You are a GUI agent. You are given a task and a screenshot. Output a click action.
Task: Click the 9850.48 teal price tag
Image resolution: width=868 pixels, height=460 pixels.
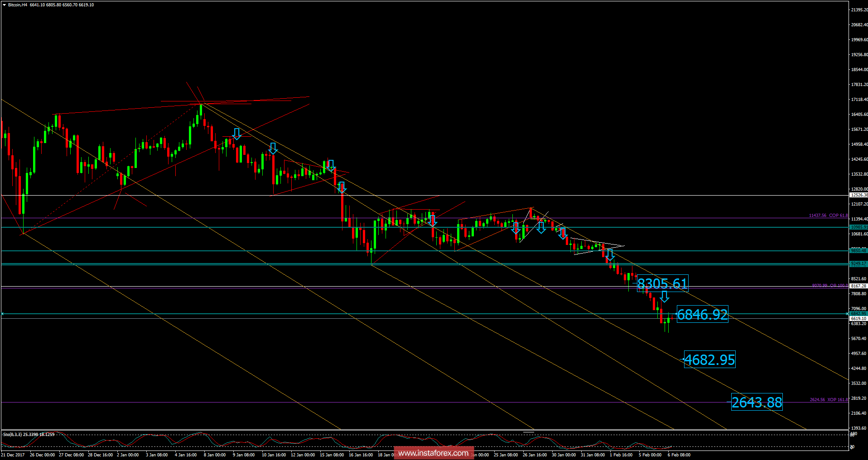point(858,250)
